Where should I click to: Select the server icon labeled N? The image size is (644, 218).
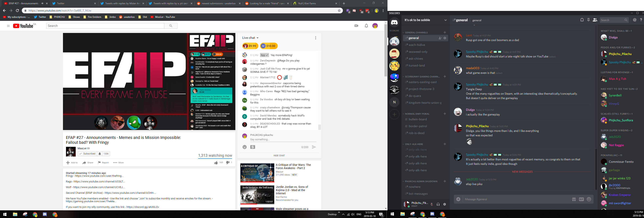click(394, 102)
